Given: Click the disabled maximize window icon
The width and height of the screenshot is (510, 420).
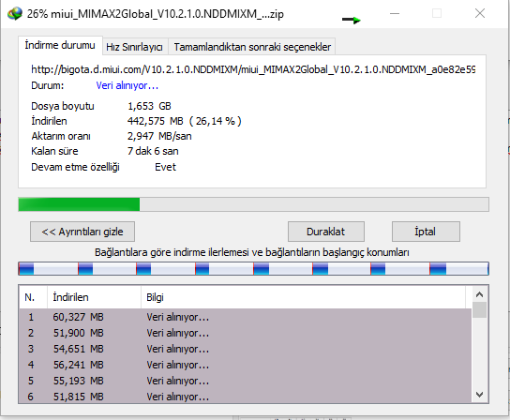Looking at the screenshot, I should (x=437, y=14).
